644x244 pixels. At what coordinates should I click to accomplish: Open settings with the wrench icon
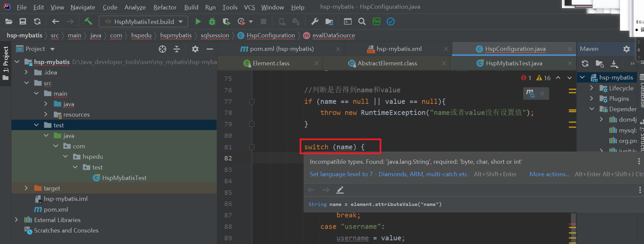(315, 22)
